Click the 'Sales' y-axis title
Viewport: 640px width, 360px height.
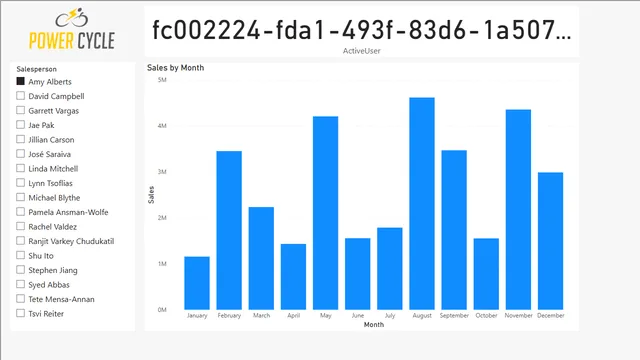click(x=151, y=195)
